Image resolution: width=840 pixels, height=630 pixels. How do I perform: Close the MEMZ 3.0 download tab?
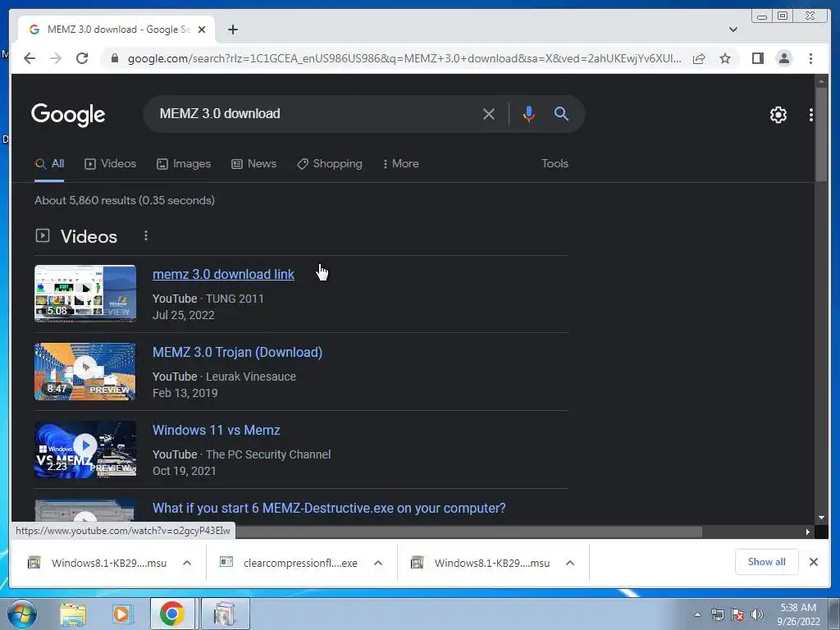[x=202, y=30]
